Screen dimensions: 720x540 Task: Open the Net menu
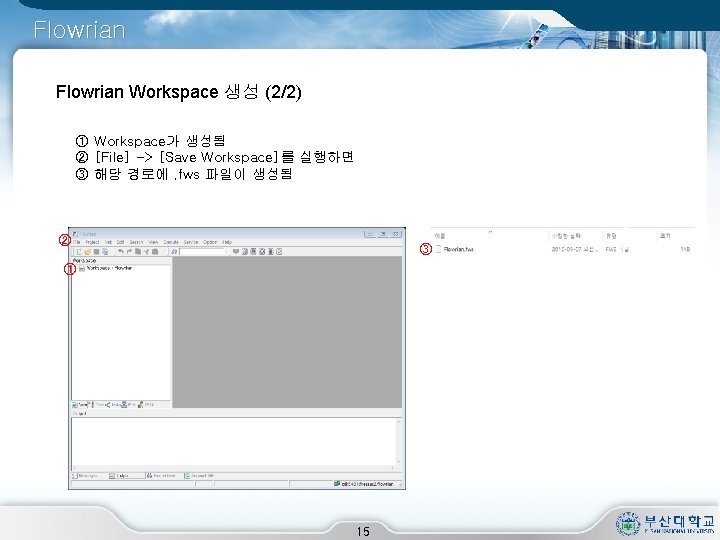coord(108,242)
